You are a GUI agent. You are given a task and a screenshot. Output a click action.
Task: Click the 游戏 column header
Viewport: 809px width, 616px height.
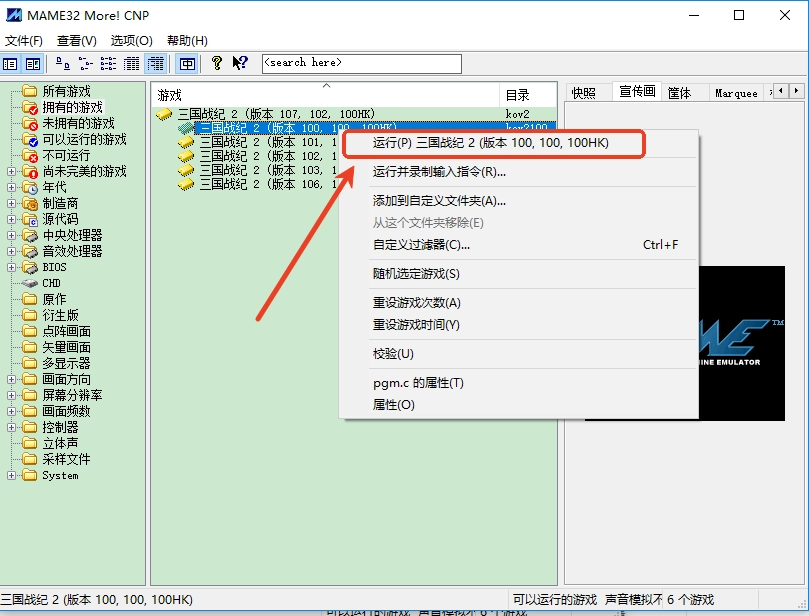coord(325,95)
